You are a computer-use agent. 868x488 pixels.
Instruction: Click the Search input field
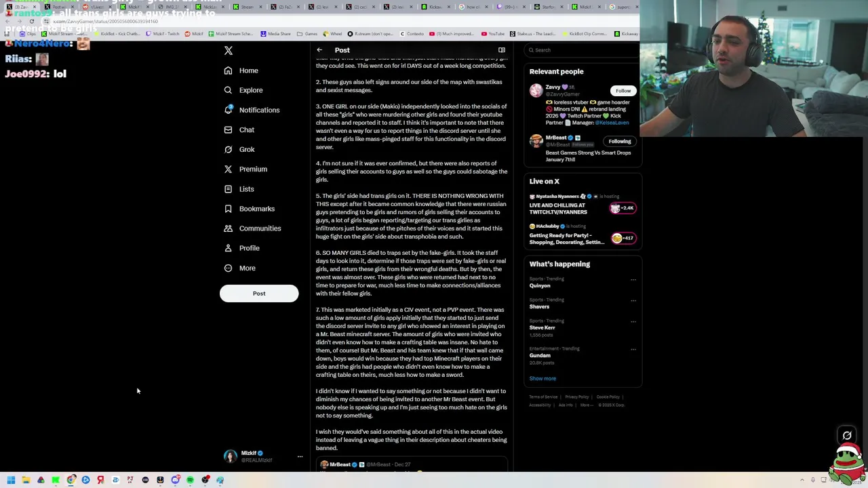583,50
